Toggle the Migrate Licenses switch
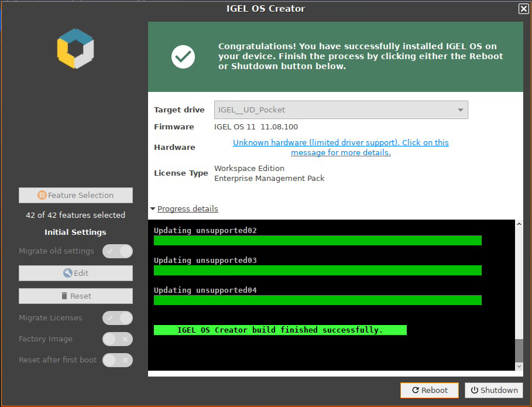The width and height of the screenshot is (532, 407). point(118,318)
